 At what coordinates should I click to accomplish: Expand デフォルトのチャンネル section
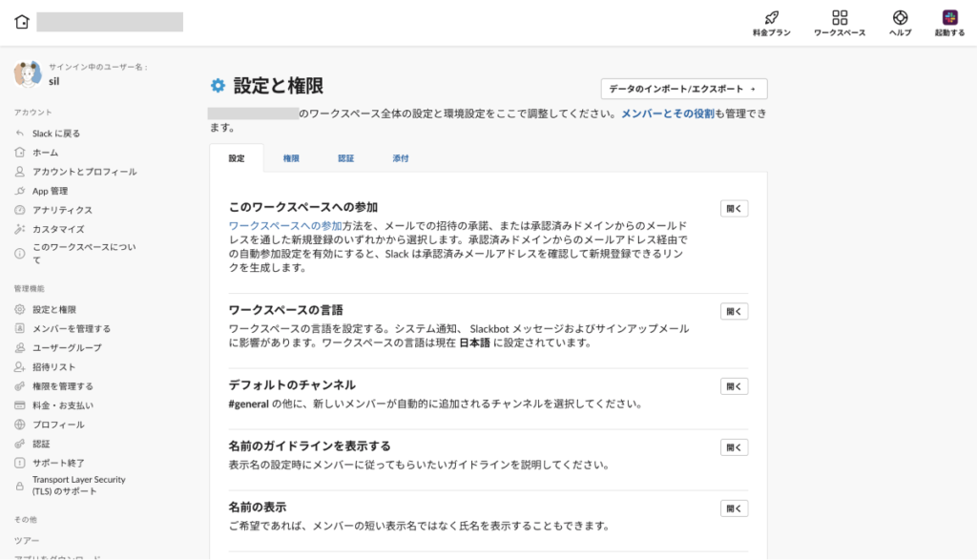pos(734,386)
